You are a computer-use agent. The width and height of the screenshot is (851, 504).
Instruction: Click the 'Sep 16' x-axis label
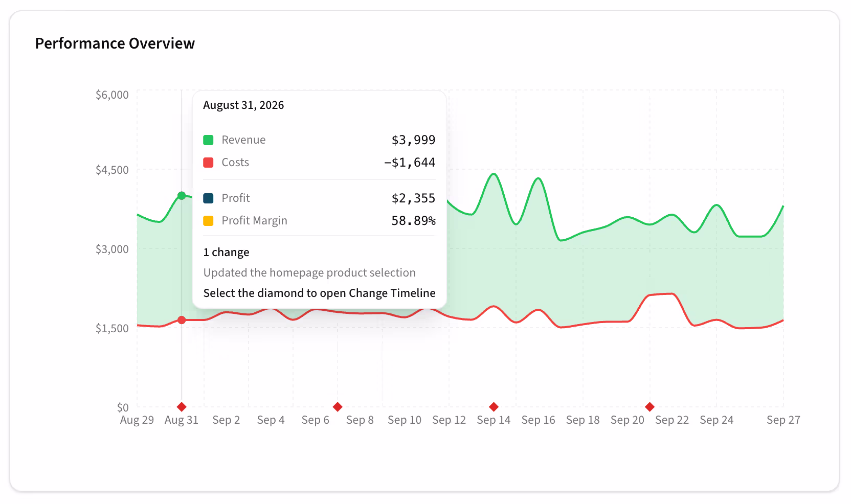[x=538, y=420]
